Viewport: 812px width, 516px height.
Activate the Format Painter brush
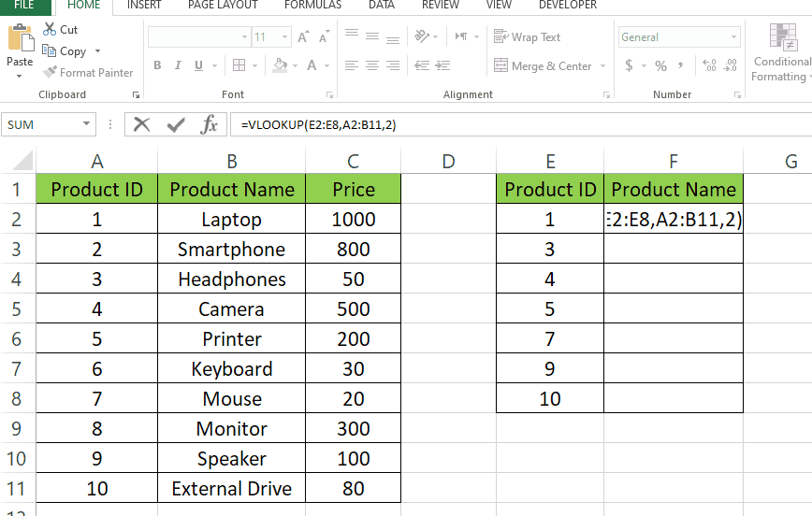point(50,72)
